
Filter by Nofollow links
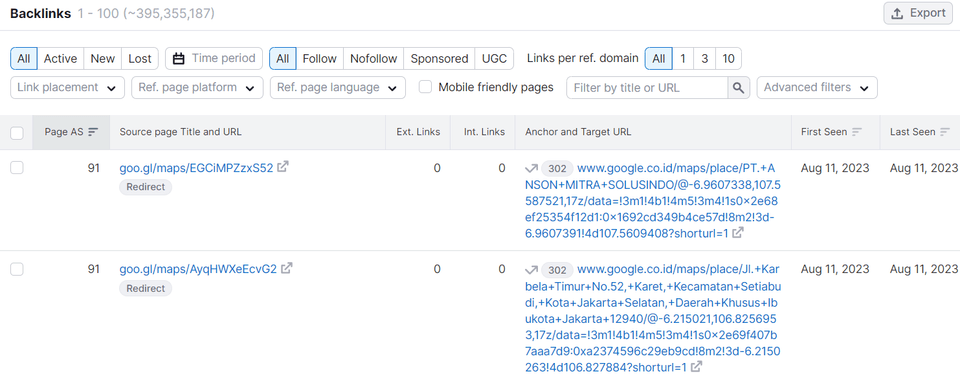pyautogui.click(x=373, y=59)
